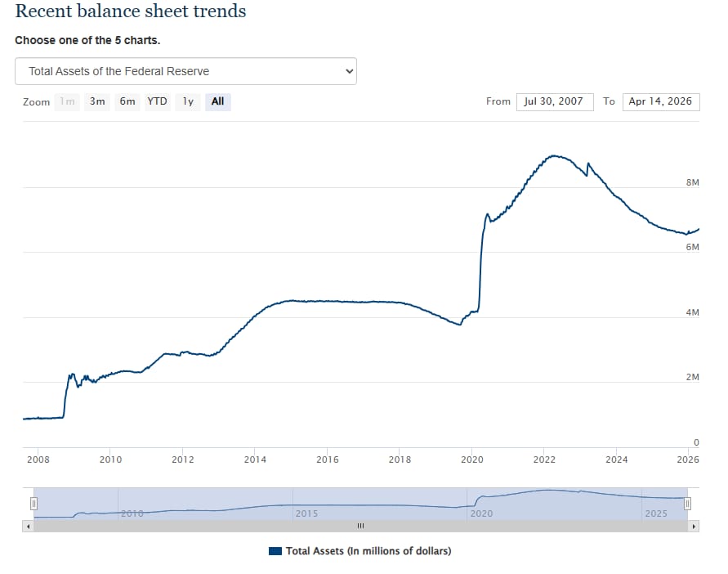Image resolution: width=728 pixels, height=574 pixels.
Task: Click the 2020 x-axis label
Action: point(472,460)
